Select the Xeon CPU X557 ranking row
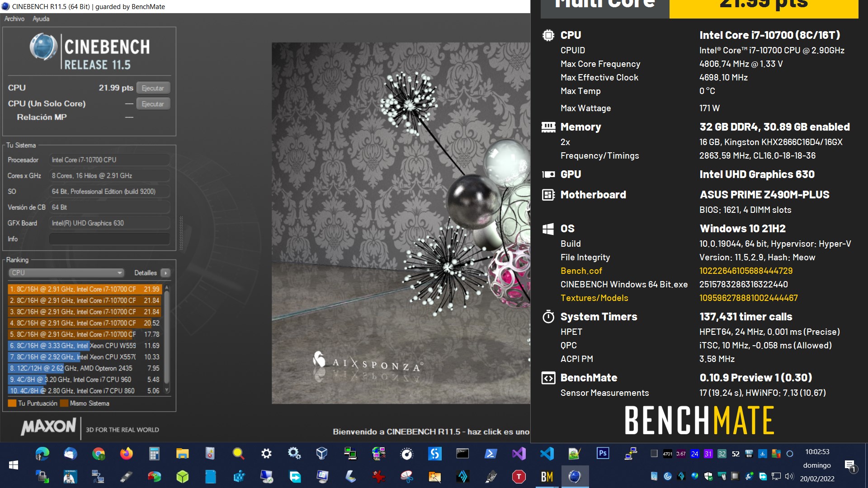The image size is (868, 488). [x=85, y=357]
